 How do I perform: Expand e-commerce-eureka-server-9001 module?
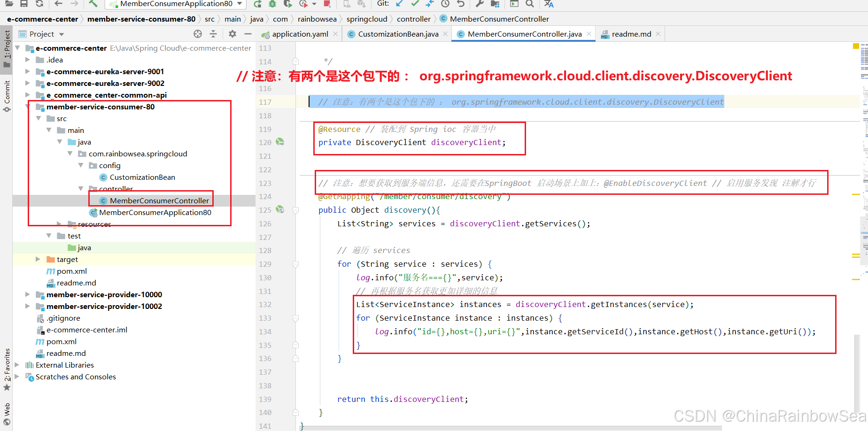point(28,71)
